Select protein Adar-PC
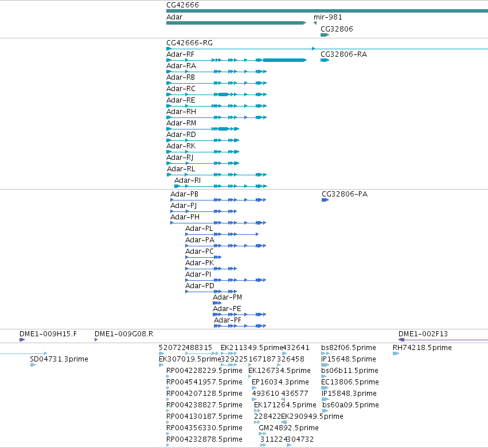 [x=203, y=257]
